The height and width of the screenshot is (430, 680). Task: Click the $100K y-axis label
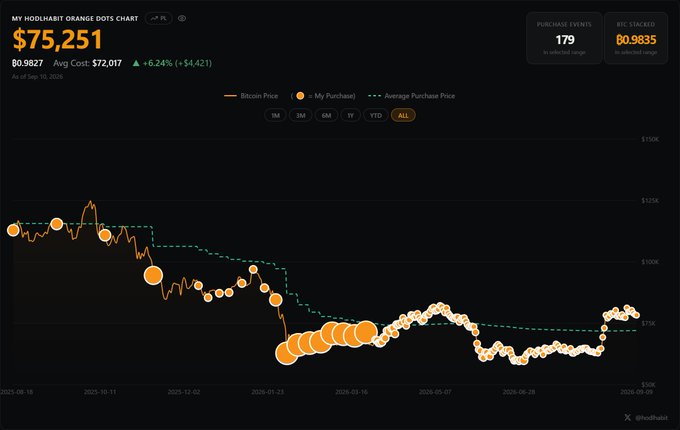(650, 262)
